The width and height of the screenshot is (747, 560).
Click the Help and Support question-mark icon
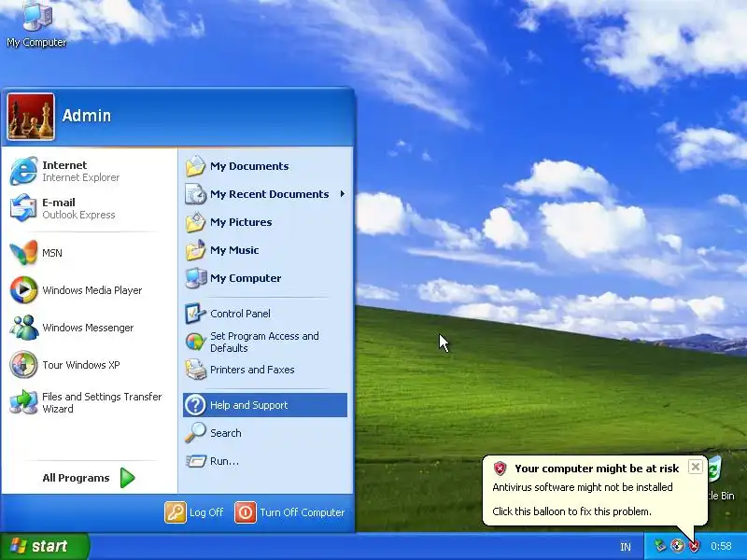coord(195,405)
